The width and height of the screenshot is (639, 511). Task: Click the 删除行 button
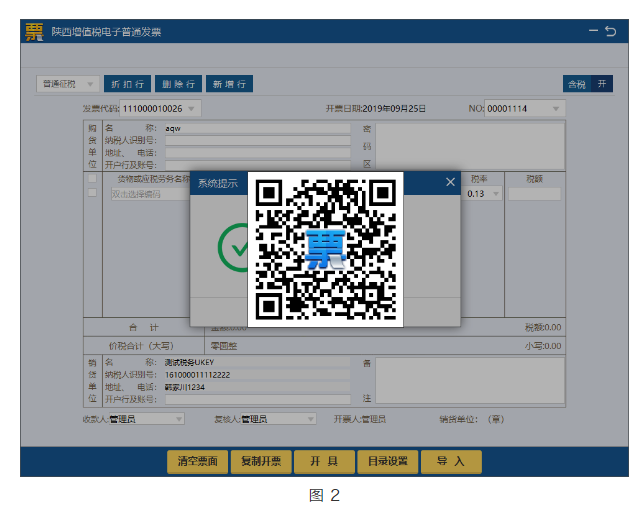178,84
